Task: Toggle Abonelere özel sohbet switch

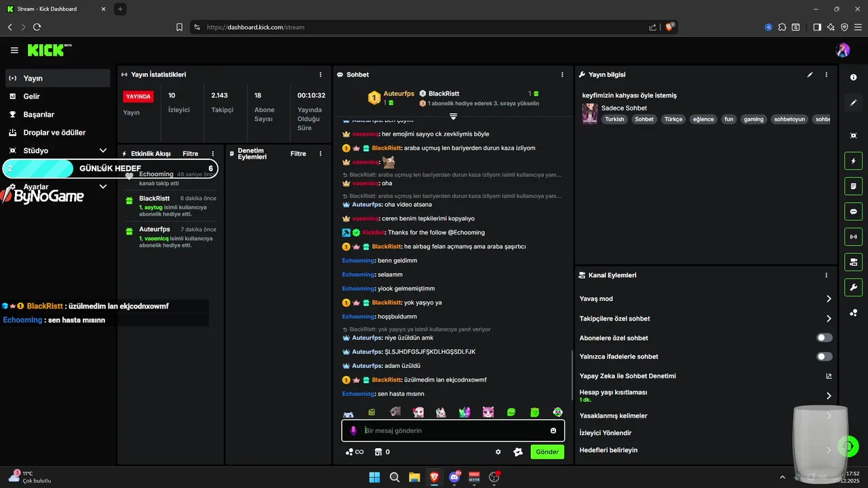Action: [825, 338]
